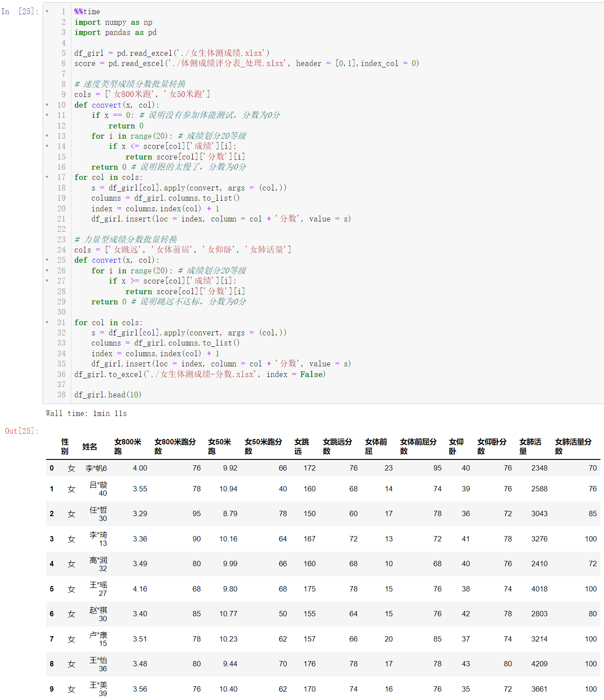This screenshot has height=700, width=604.
Task: Click the df_girl.to_excel line
Action: point(200,374)
